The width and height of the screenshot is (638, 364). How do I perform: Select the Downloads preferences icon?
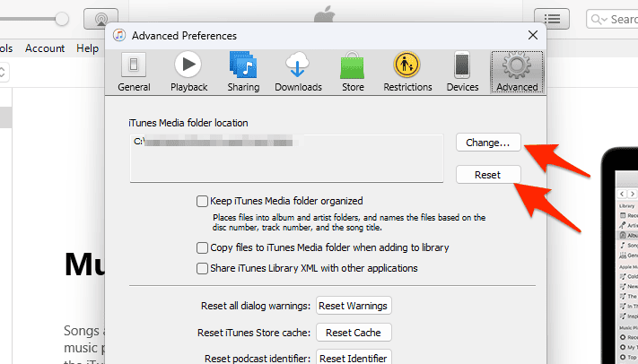click(298, 72)
